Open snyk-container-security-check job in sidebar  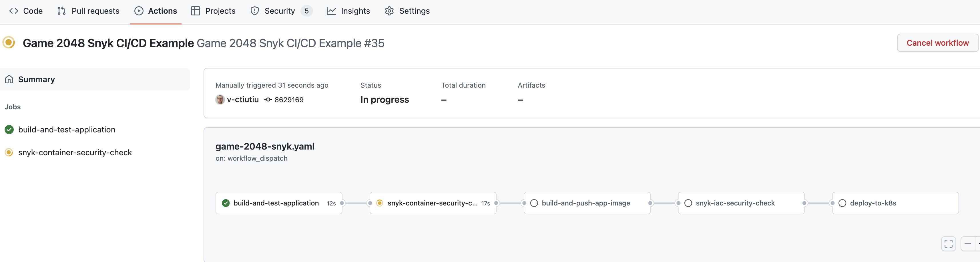[x=75, y=152]
